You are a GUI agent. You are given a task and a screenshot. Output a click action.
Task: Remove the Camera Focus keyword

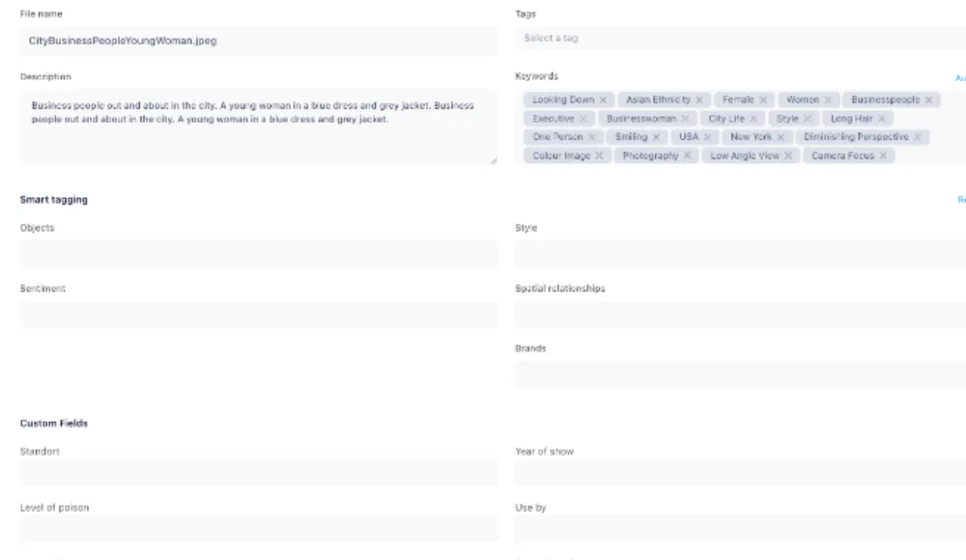[883, 155]
